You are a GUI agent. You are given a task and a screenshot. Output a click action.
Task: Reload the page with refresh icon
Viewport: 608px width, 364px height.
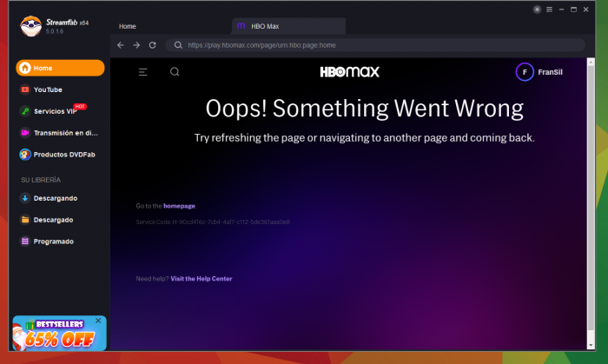point(152,45)
